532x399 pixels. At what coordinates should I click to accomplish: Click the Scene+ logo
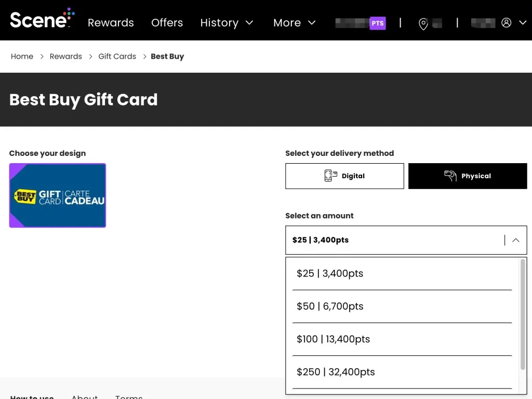(42, 18)
